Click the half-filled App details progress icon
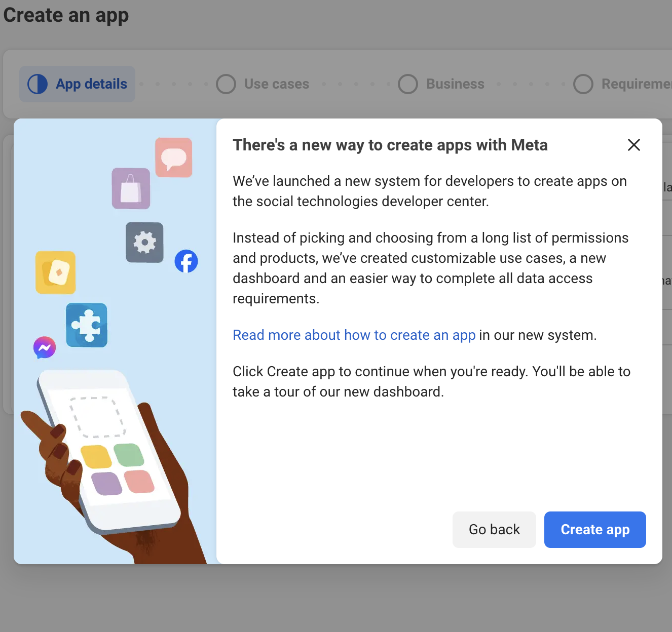This screenshot has width=672, height=632. (x=38, y=84)
